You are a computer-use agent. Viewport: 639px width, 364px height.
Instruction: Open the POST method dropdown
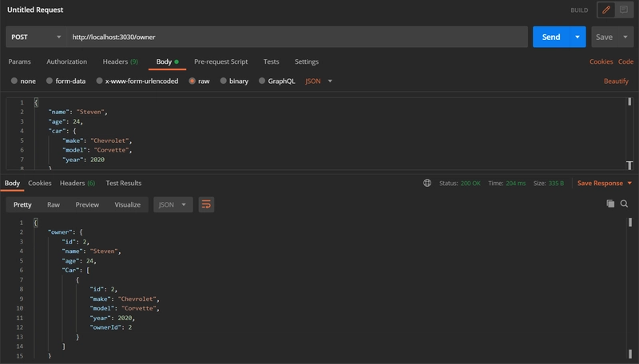36,37
